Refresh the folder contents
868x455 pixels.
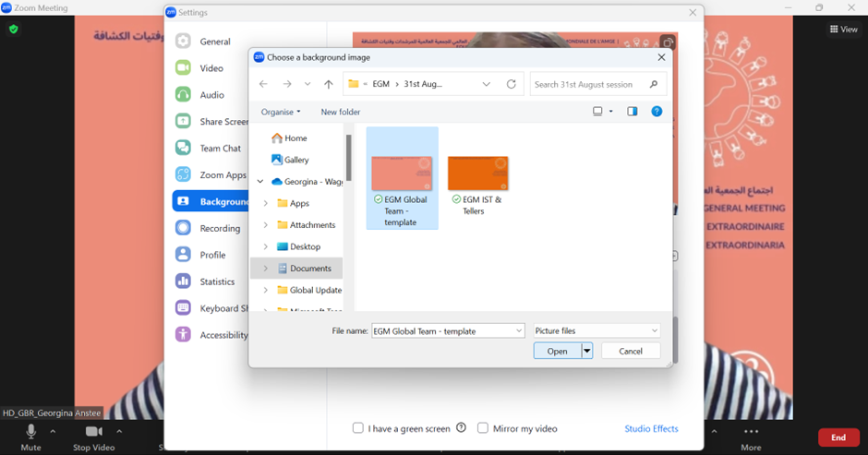512,84
